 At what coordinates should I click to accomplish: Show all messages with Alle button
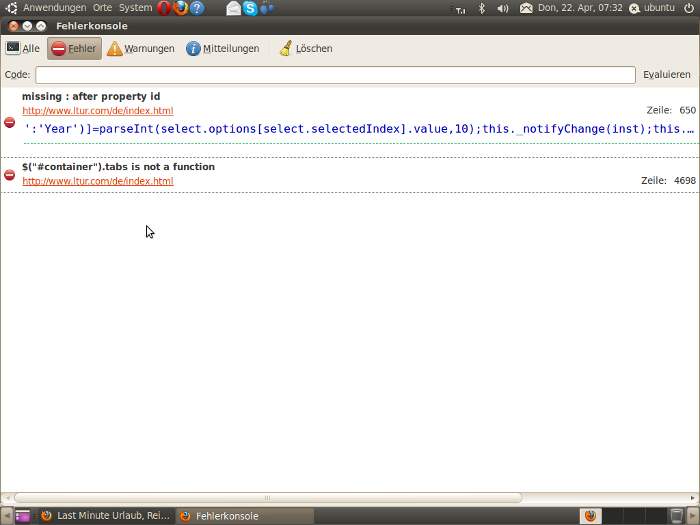(23, 48)
